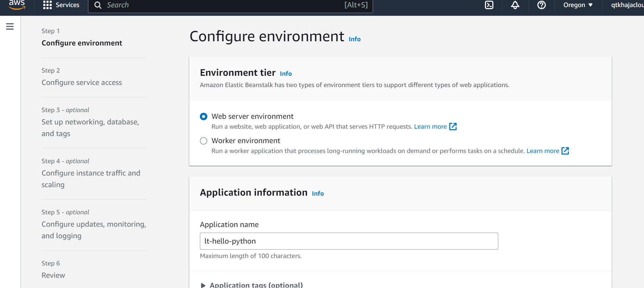Select Step 1 Configure environment
The height and width of the screenshot is (288, 644).
pyautogui.click(x=82, y=43)
